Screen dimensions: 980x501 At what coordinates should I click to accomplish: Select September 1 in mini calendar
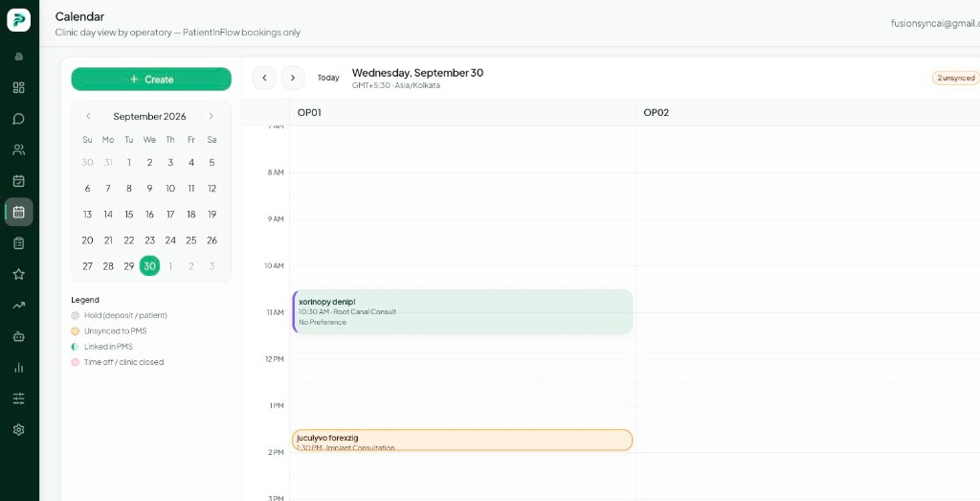129,163
